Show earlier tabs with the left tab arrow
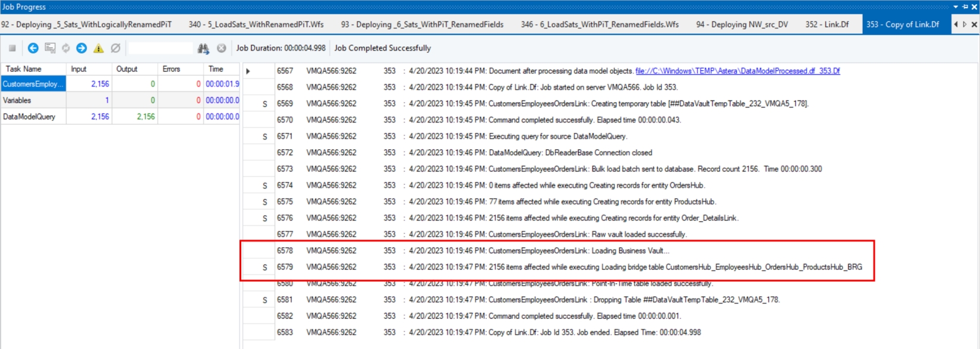Image resolution: width=980 pixels, height=349 pixels. tap(956, 24)
